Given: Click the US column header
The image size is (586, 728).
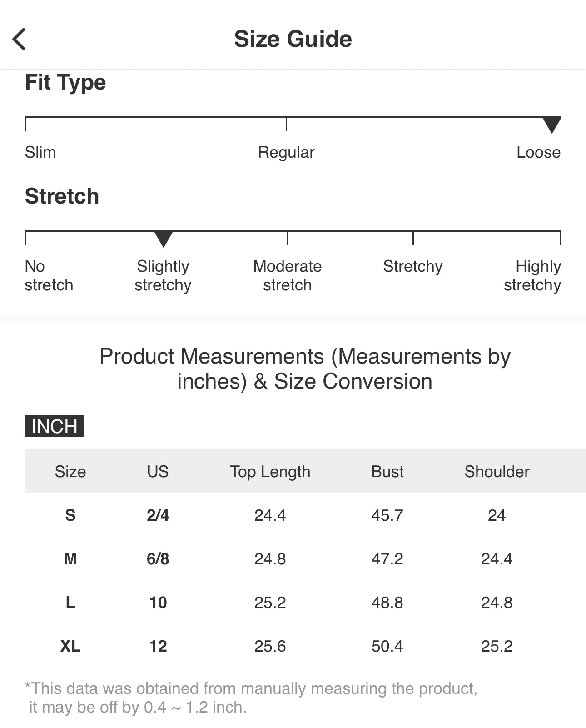Looking at the screenshot, I should click(x=158, y=472).
